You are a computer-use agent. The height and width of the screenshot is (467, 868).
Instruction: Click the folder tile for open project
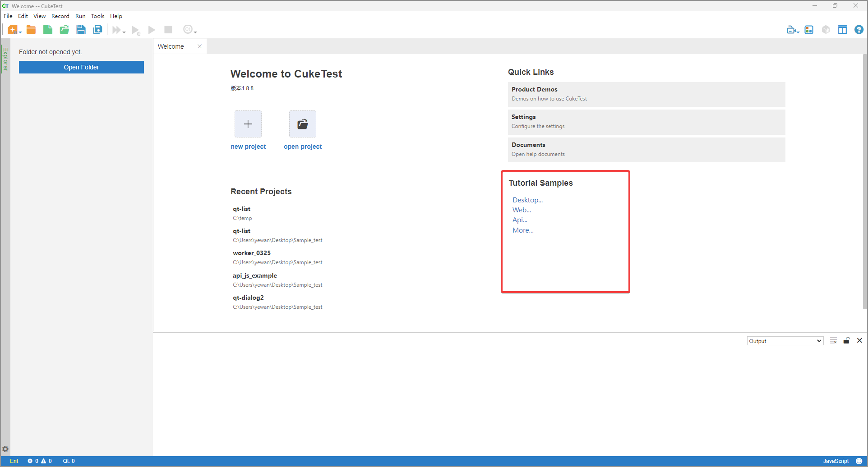[303, 124]
